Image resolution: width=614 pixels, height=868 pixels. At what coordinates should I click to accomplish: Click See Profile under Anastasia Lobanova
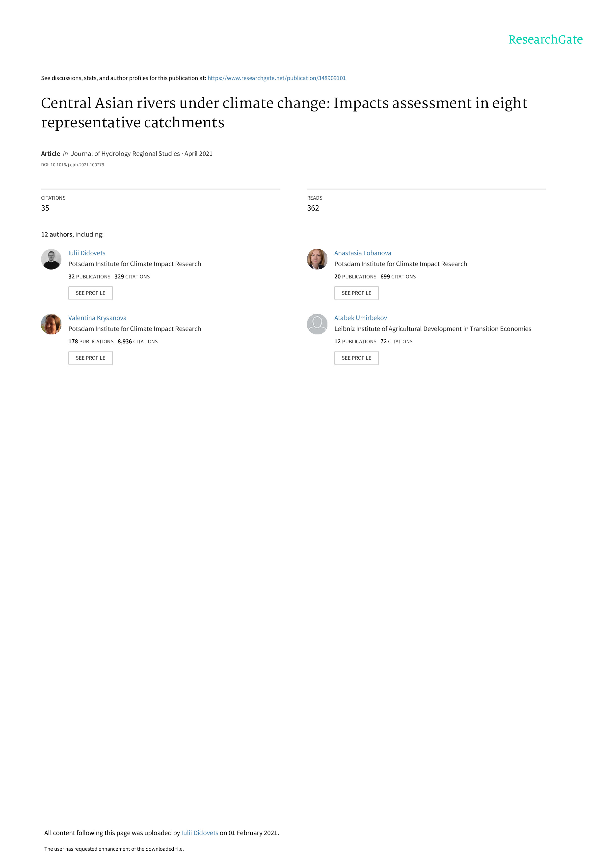[x=356, y=293]
